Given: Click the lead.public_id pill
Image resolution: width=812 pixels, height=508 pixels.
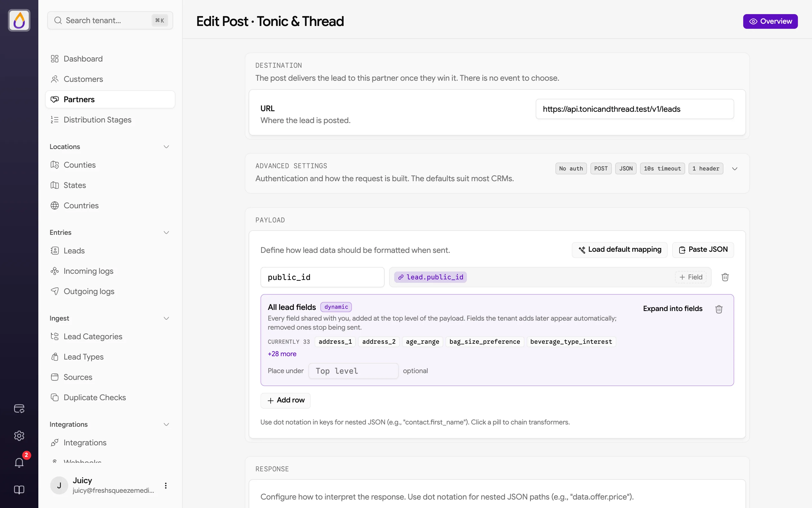Looking at the screenshot, I should tap(431, 277).
